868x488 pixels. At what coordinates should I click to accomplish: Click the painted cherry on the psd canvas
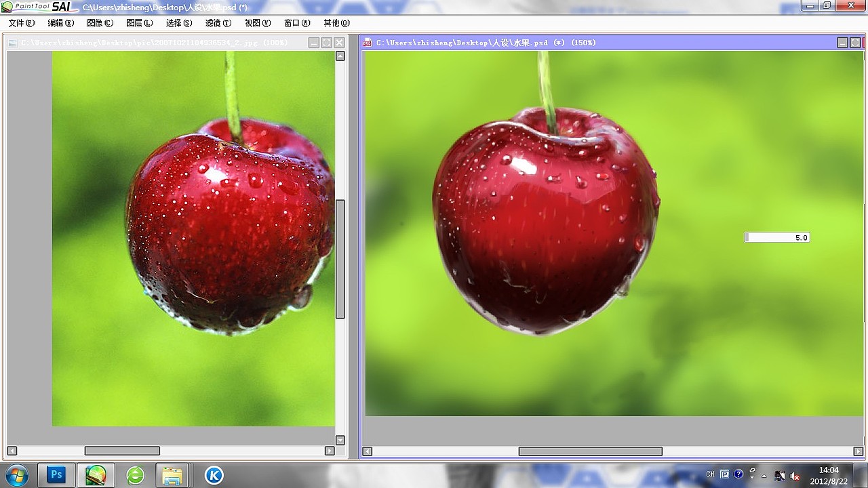[546, 222]
